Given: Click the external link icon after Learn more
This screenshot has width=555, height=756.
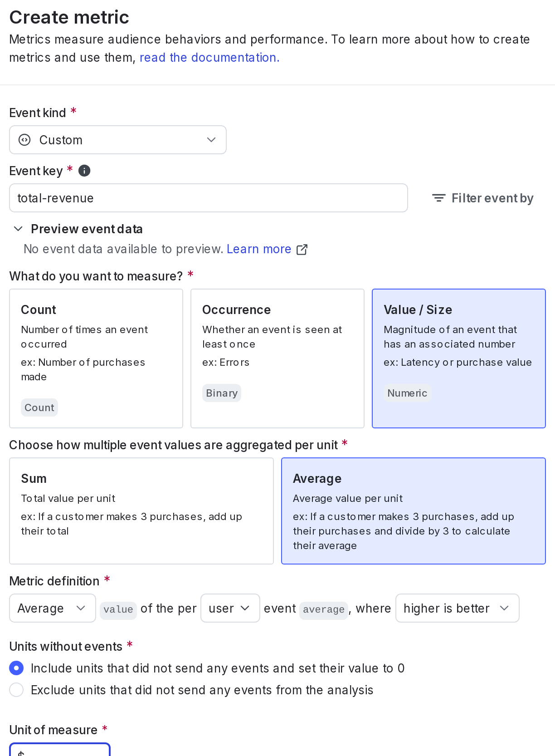Looking at the screenshot, I should click(302, 249).
